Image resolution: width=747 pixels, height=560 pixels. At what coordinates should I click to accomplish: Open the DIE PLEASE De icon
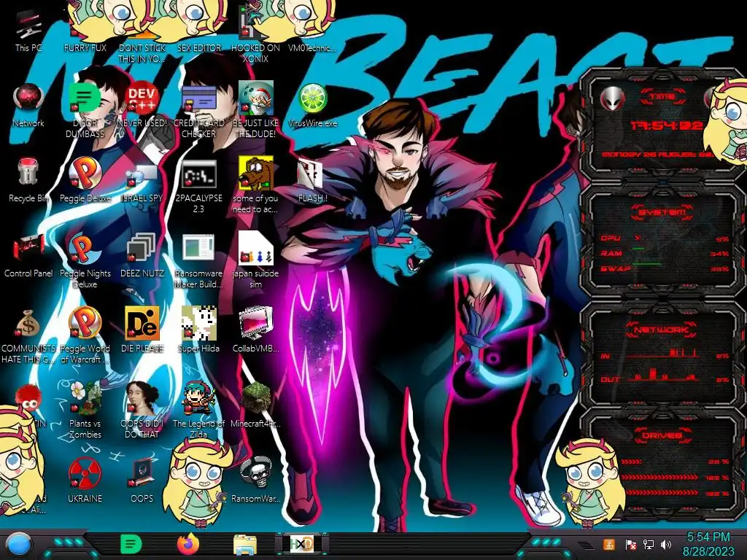coord(142,330)
